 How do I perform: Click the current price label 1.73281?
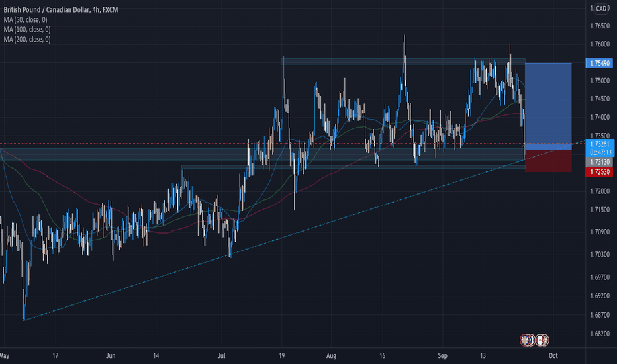600,144
